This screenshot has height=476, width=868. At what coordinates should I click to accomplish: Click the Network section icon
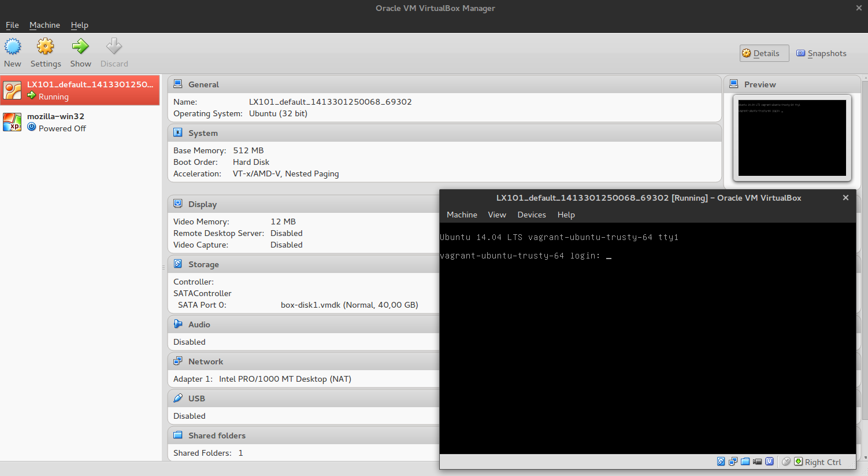(178, 361)
